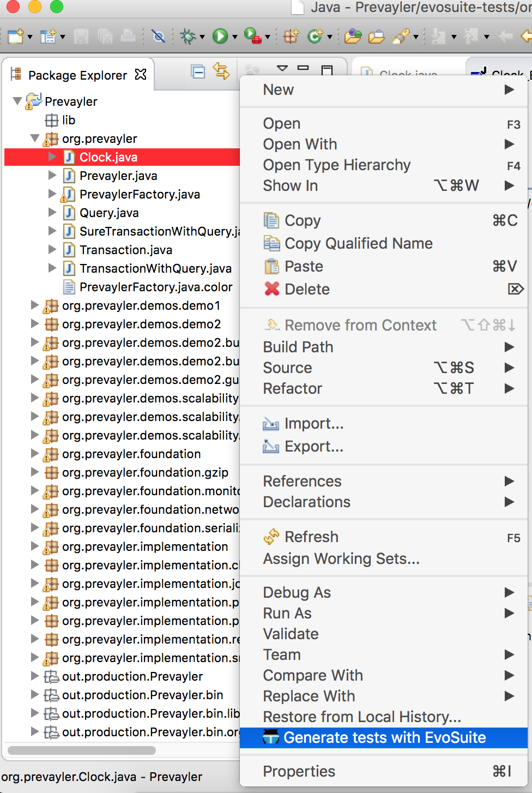
Task: Expand the org.prevayler.demos.demo1 package
Action: coord(34,306)
